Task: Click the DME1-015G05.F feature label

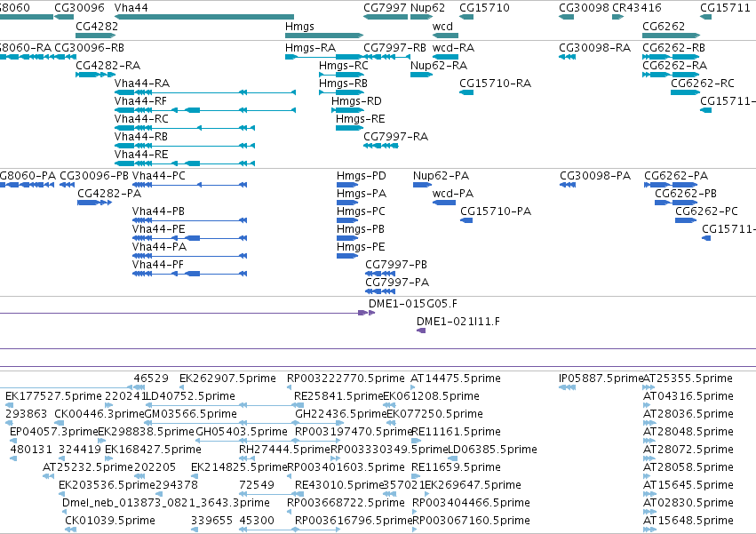Action: [413, 305]
